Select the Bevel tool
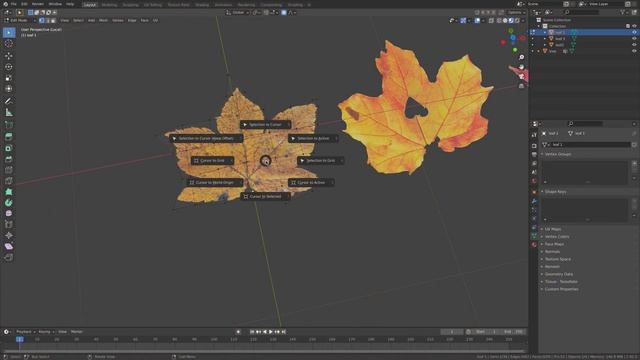640x360 pixels. (x=9, y=159)
